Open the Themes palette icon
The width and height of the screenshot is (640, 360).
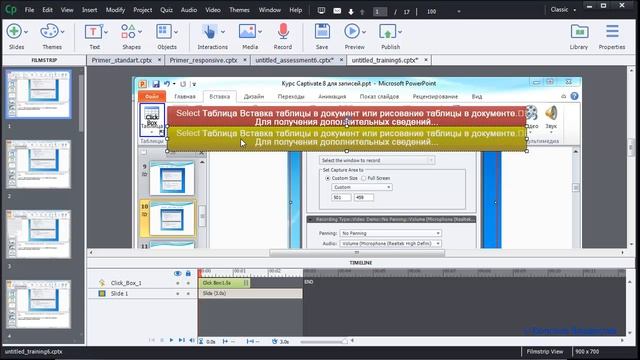pos(49,31)
